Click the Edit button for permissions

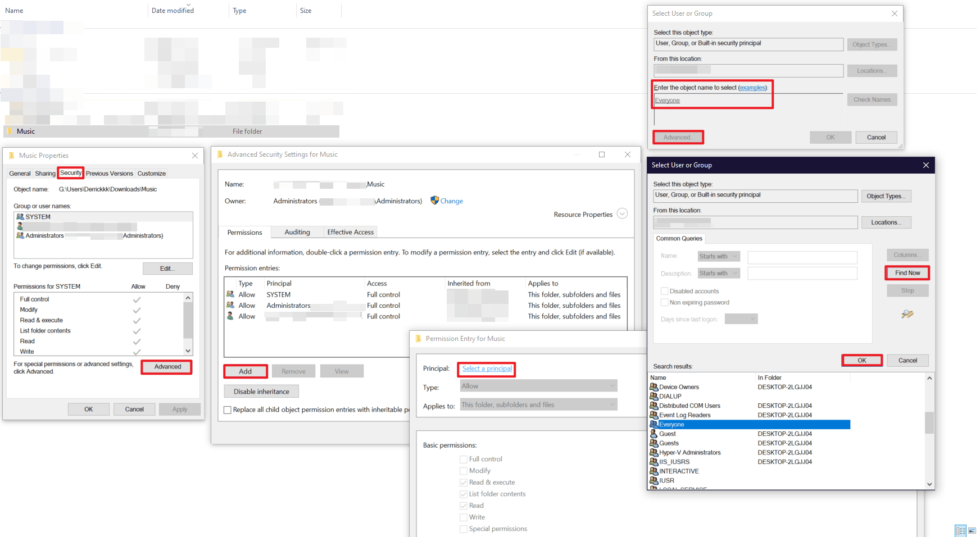167,268
